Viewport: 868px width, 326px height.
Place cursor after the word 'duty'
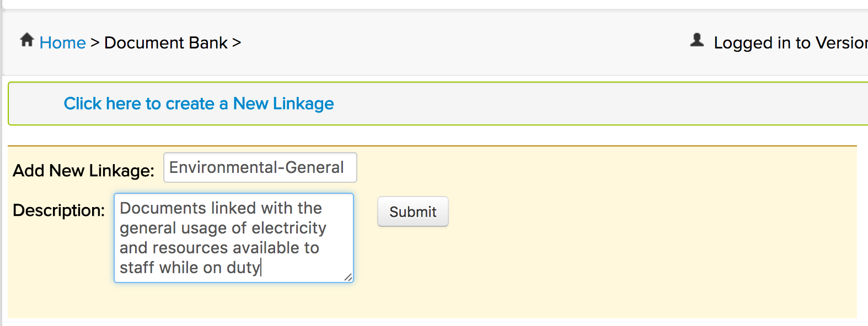[261, 268]
